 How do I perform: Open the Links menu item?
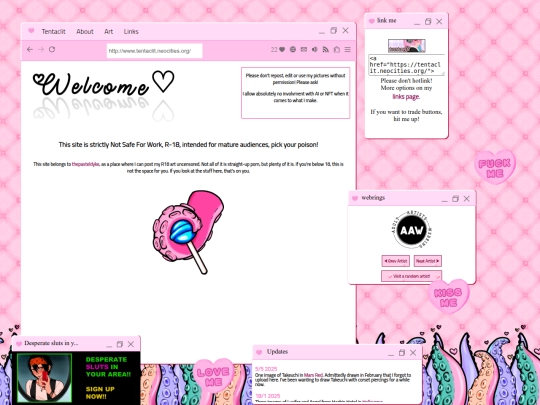coord(131,32)
